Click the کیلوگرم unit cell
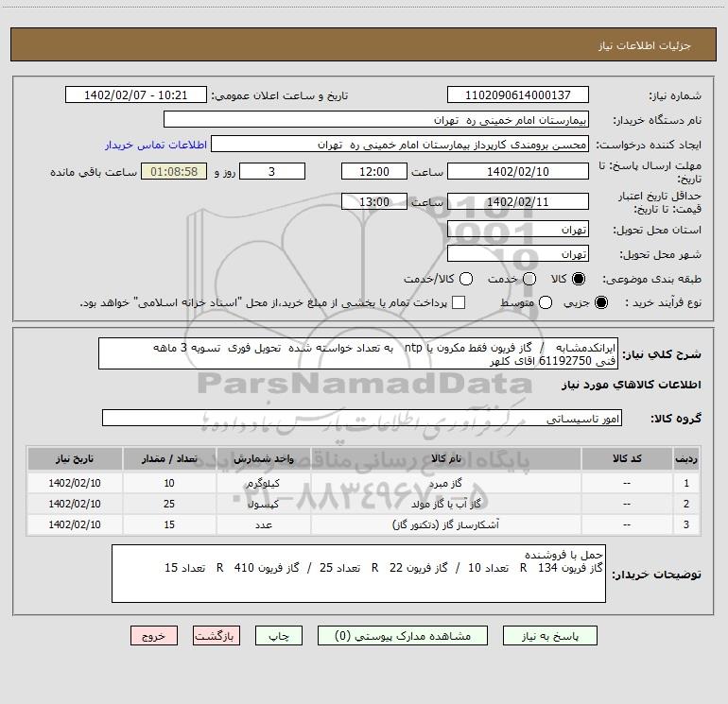 coord(263,483)
